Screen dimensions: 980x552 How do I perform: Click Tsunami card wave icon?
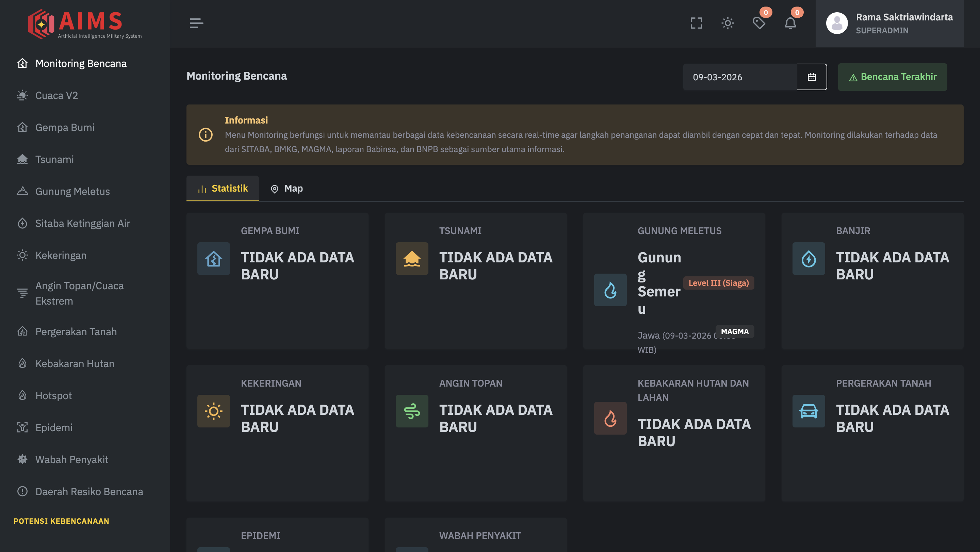pos(412,258)
